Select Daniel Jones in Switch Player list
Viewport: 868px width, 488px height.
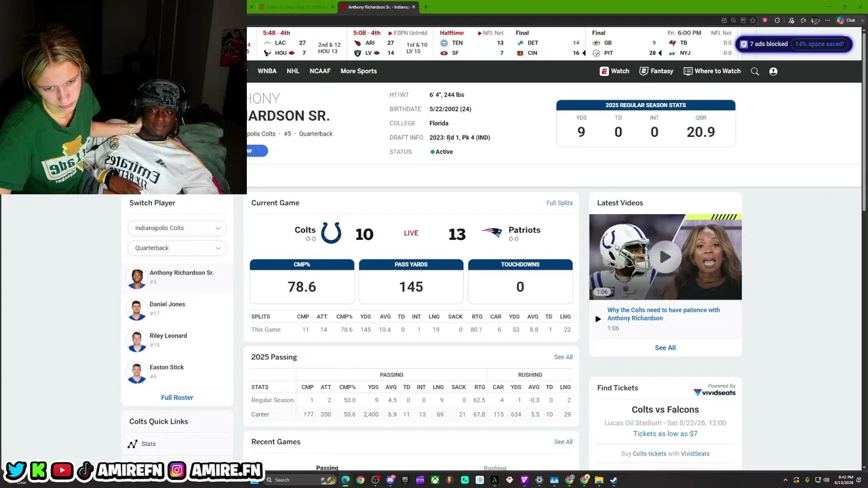coord(178,309)
